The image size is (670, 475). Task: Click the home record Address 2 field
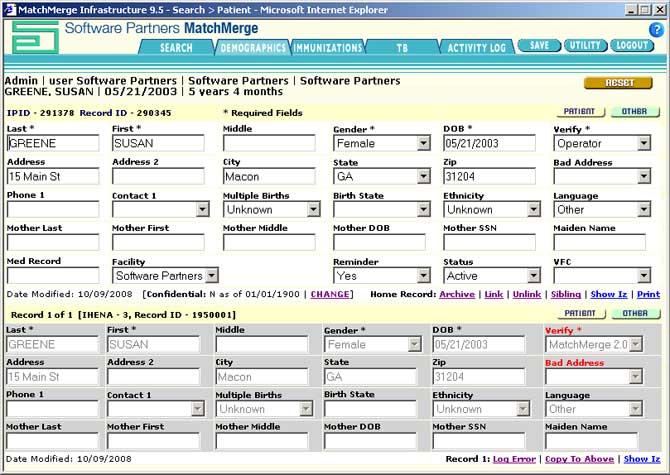click(158, 176)
